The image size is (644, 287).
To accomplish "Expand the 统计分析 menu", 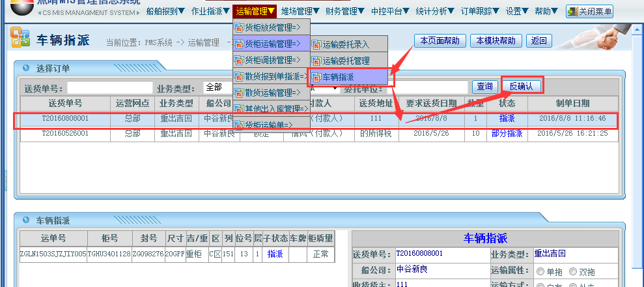I will 458,11.
